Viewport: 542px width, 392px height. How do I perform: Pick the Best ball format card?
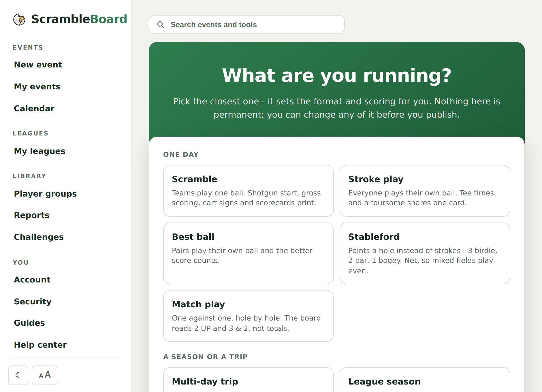(x=249, y=253)
